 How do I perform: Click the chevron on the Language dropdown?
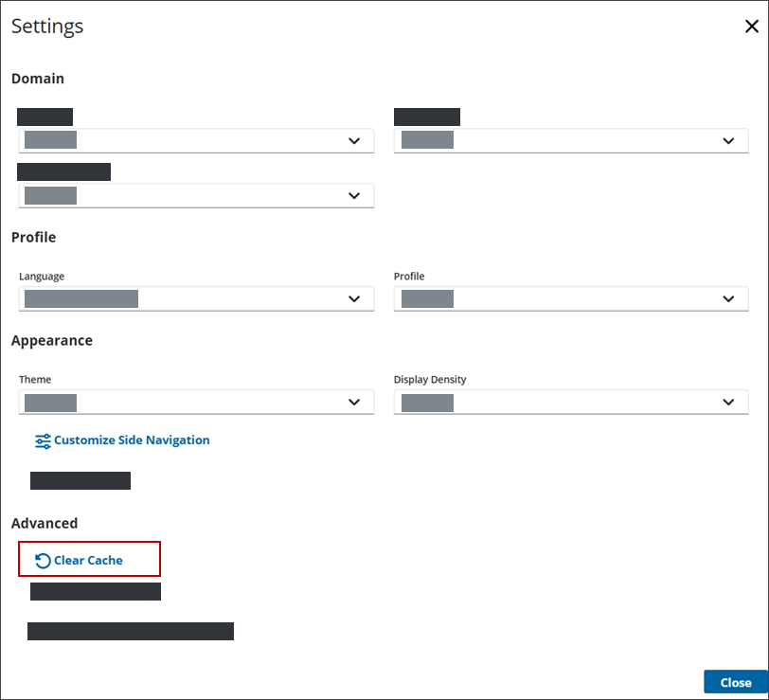(356, 297)
